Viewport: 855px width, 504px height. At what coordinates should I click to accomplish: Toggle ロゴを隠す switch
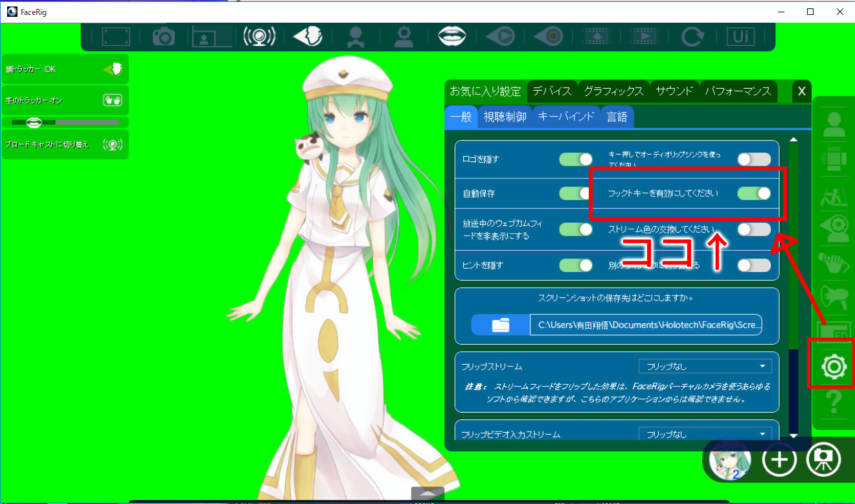pyautogui.click(x=576, y=159)
